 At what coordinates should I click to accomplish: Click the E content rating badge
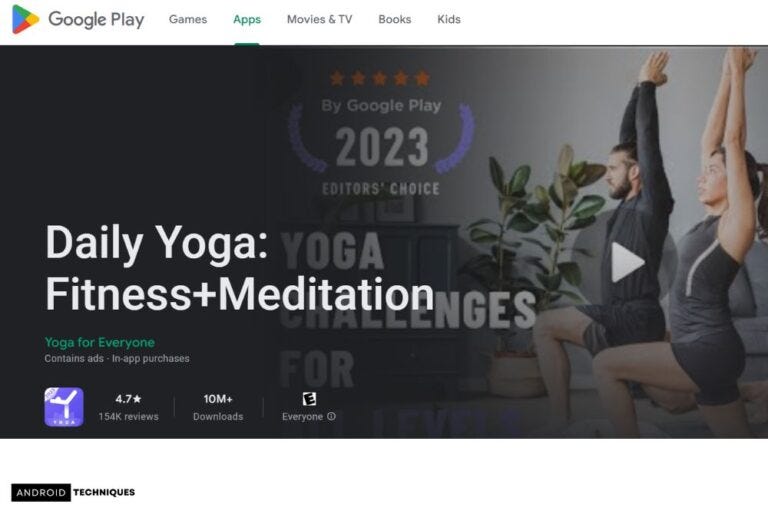click(309, 399)
